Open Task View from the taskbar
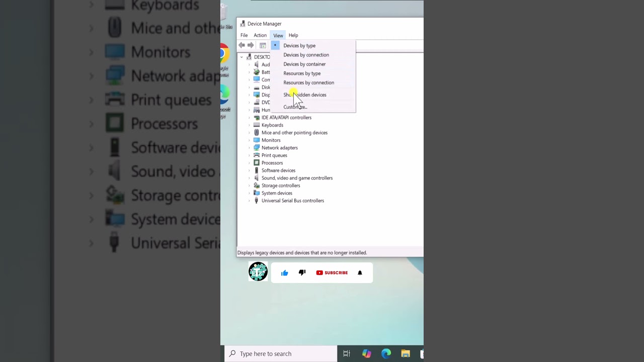The width and height of the screenshot is (644, 362). click(347, 353)
